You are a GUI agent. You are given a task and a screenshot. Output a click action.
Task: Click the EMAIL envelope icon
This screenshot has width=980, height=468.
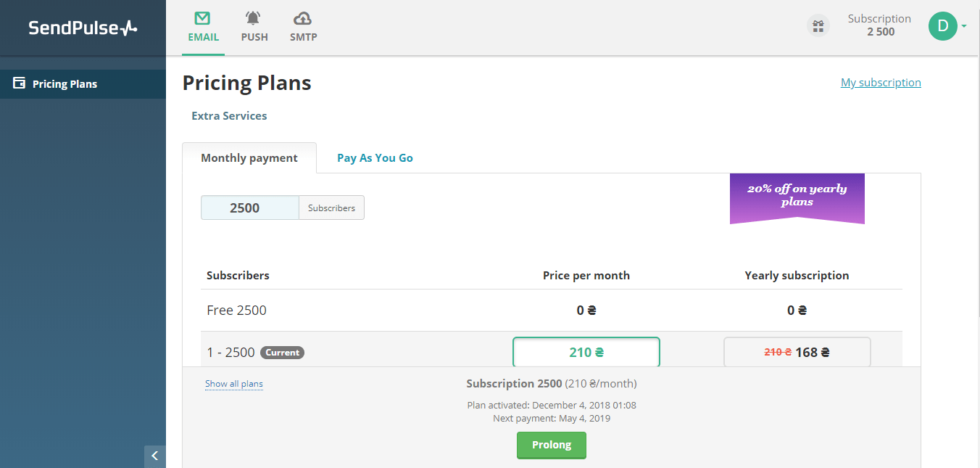[203, 19]
